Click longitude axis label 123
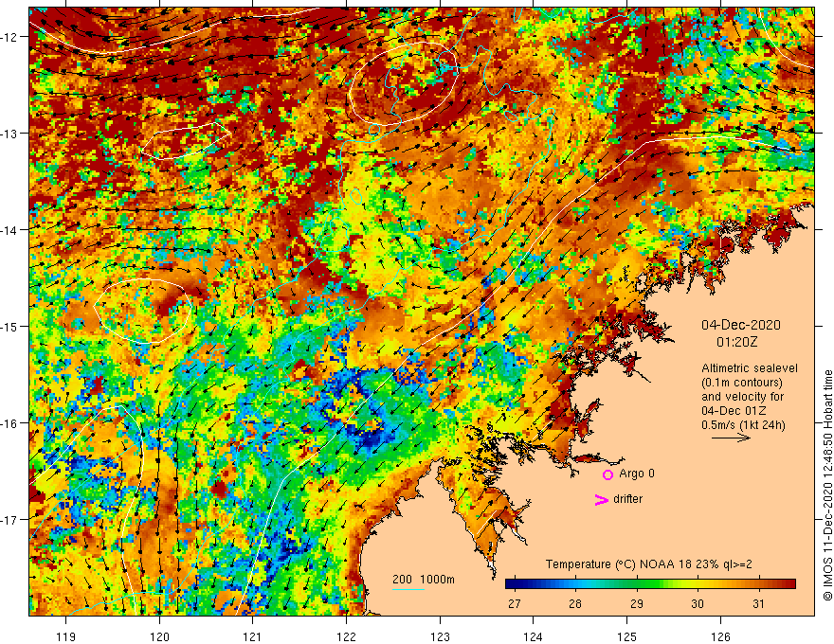The image size is (834, 644). pos(440,636)
